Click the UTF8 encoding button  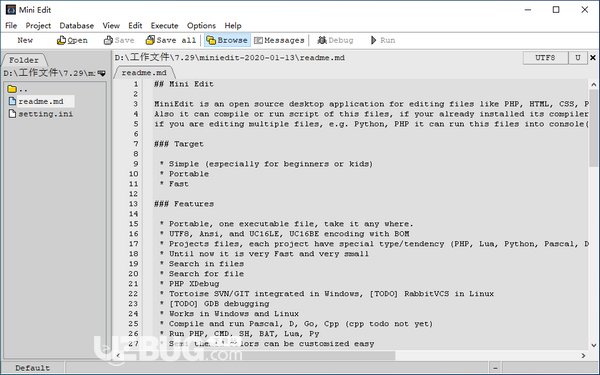tap(545, 58)
